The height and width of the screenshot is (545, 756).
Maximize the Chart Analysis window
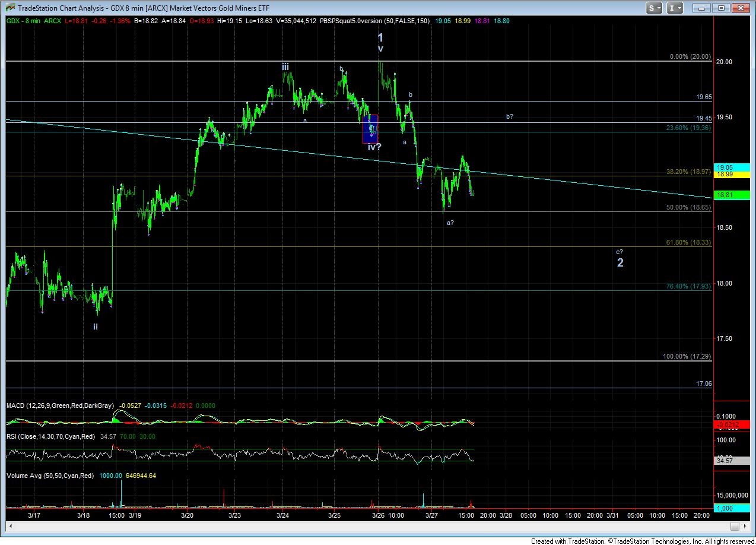click(721, 8)
